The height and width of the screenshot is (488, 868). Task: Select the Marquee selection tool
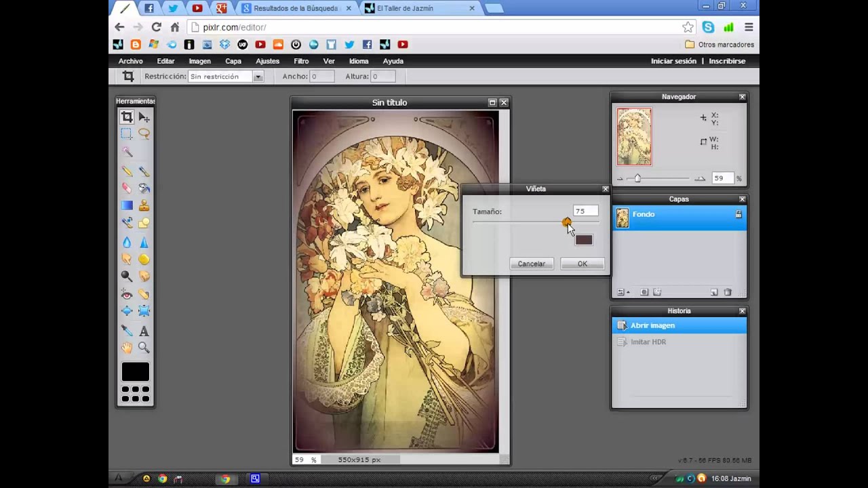(x=127, y=134)
